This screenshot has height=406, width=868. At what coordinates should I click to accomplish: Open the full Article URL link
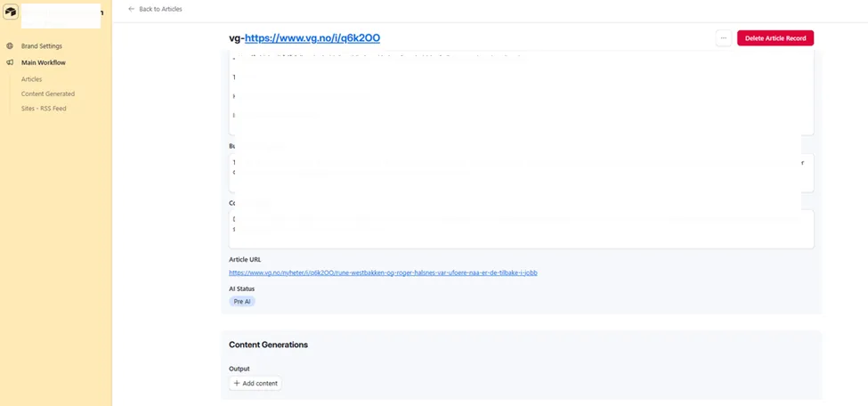pyautogui.click(x=383, y=272)
